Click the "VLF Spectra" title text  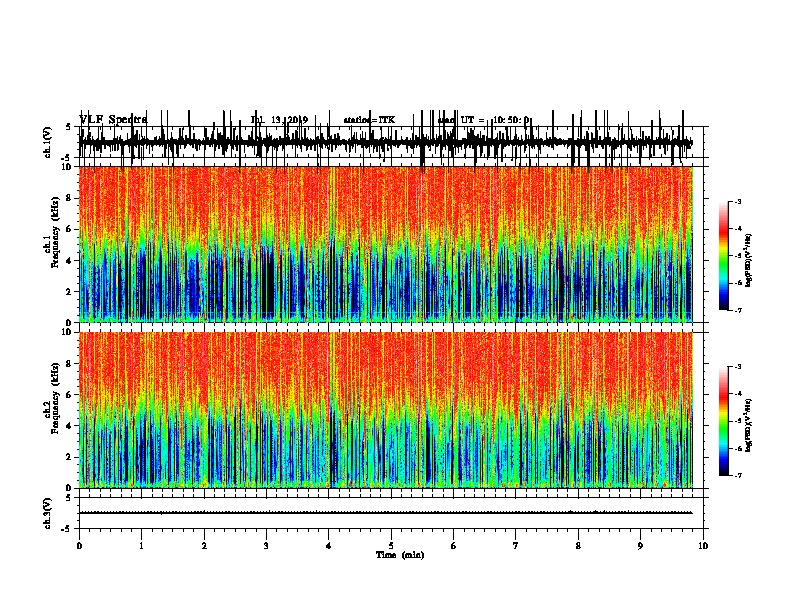click(x=113, y=120)
